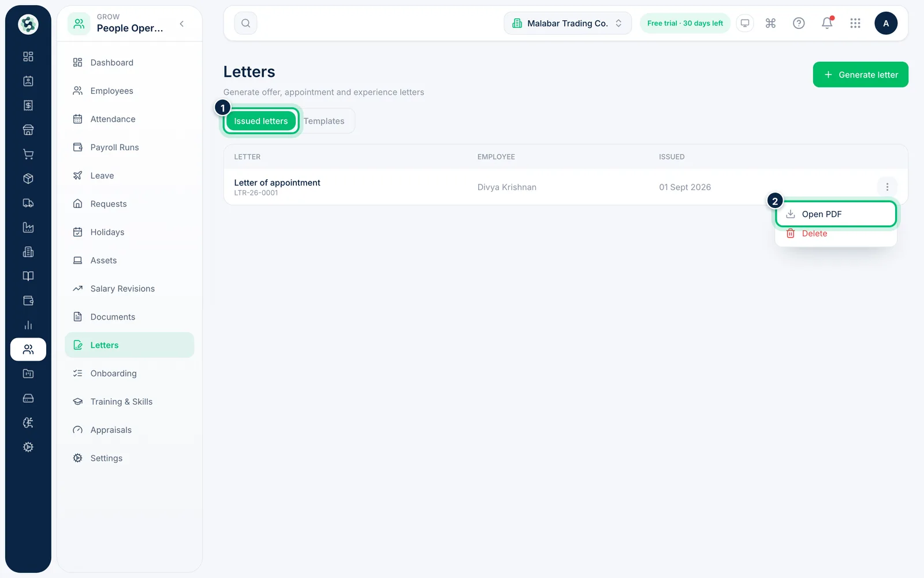Click the search magnifier icon
Viewport: 924px width, 578px height.
245,23
